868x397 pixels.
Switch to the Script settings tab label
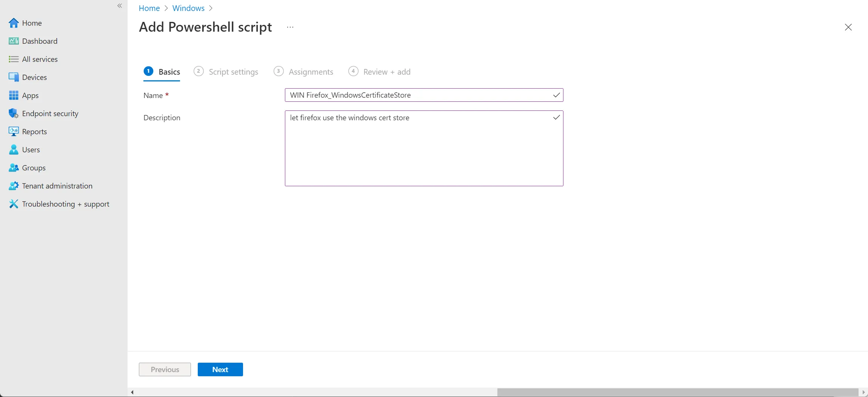click(x=234, y=72)
